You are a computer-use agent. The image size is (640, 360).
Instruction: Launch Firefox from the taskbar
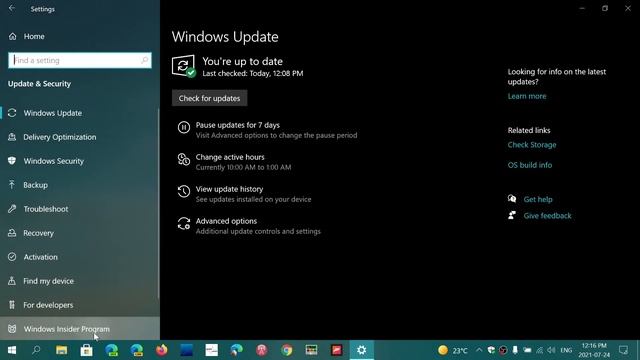click(162, 350)
